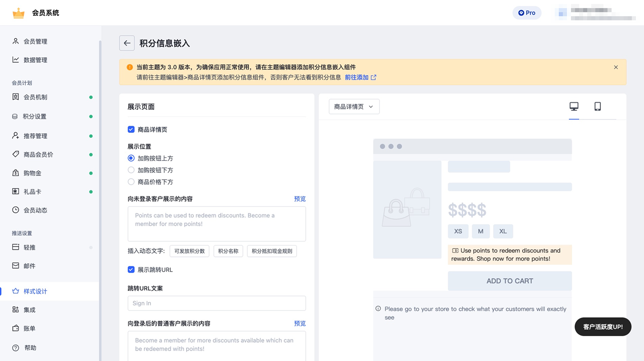Click the 跳转URL文案 Sign In field
The height and width of the screenshot is (361, 644).
217,303
